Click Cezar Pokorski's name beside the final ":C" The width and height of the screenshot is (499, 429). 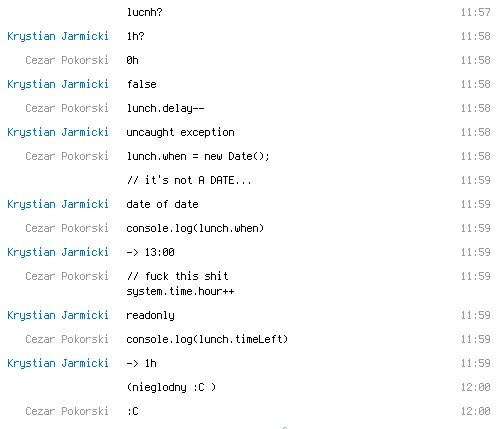coord(67,411)
